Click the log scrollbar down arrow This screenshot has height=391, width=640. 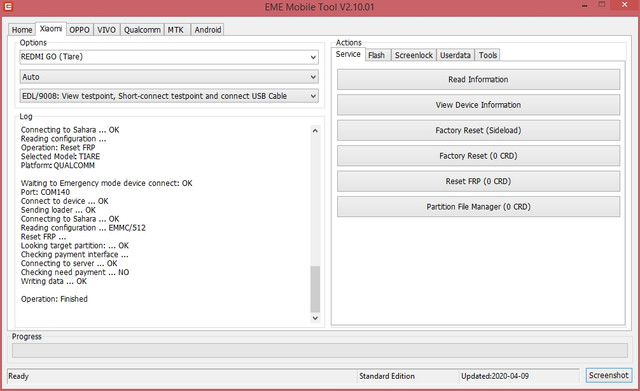tap(315, 318)
